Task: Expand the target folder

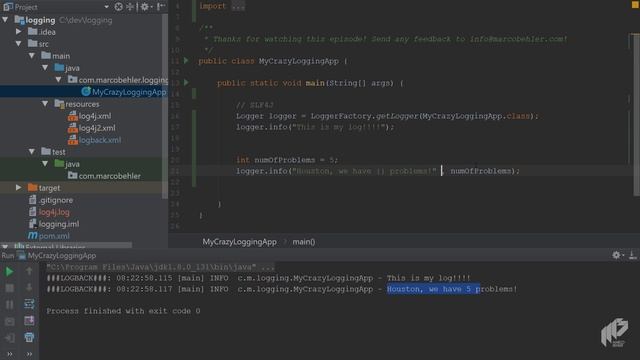Action: click(x=18, y=188)
